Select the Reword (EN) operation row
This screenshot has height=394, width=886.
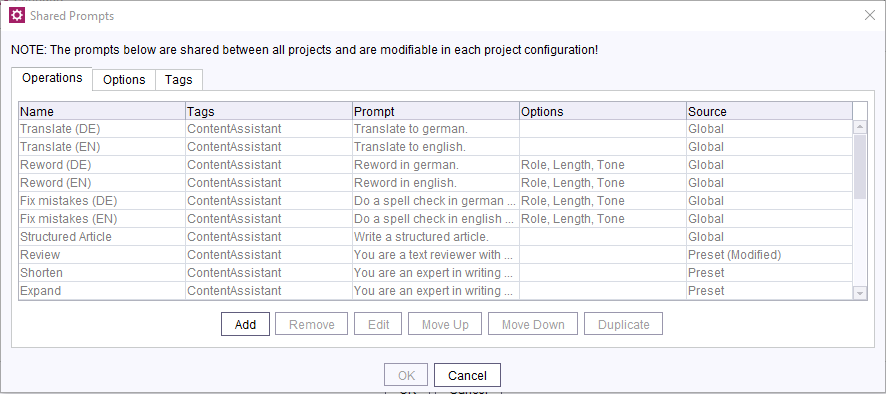point(436,183)
